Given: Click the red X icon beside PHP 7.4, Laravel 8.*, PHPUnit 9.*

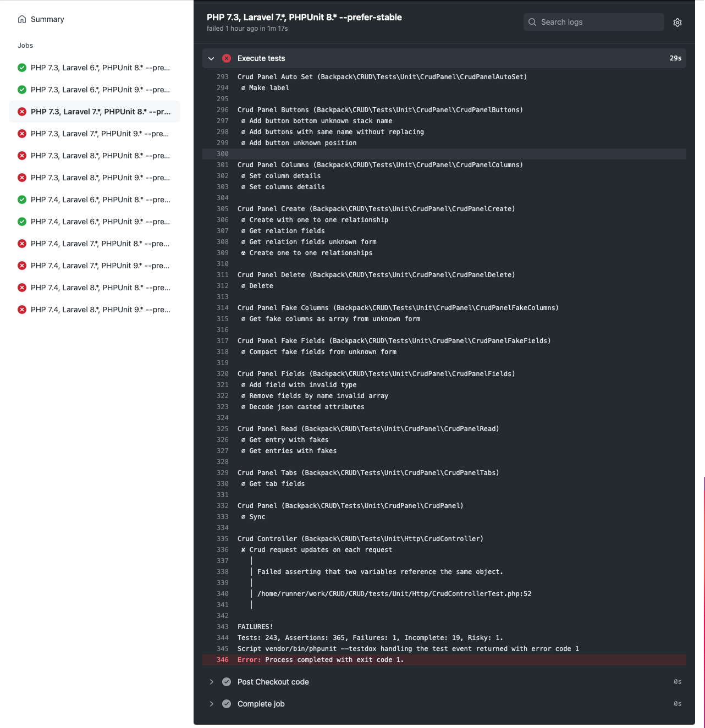Looking at the screenshot, I should (22, 310).
